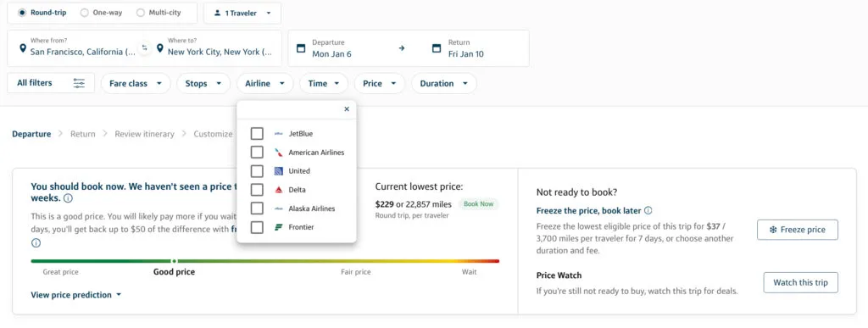Click the departure calendar icon
The image size is (868, 328).
pyautogui.click(x=301, y=48)
